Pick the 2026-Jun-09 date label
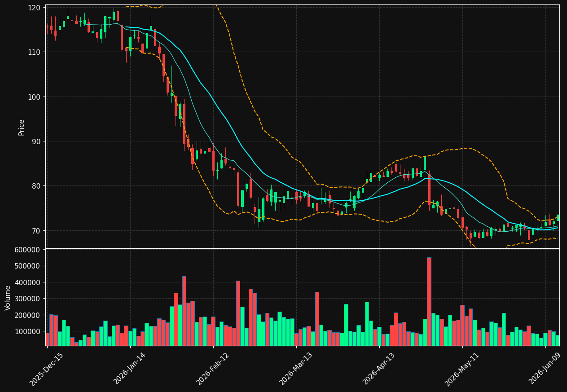The image size is (567, 392). (x=545, y=369)
